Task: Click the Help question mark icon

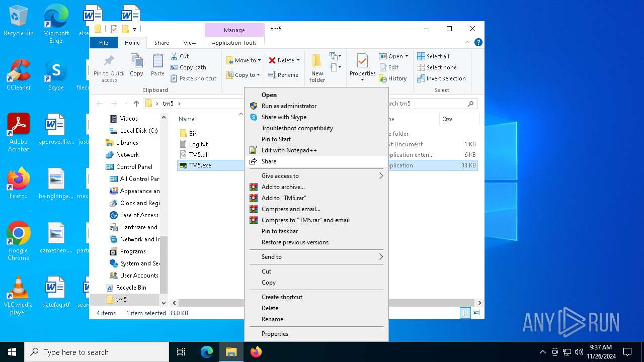Action: (x=478, y=43)
